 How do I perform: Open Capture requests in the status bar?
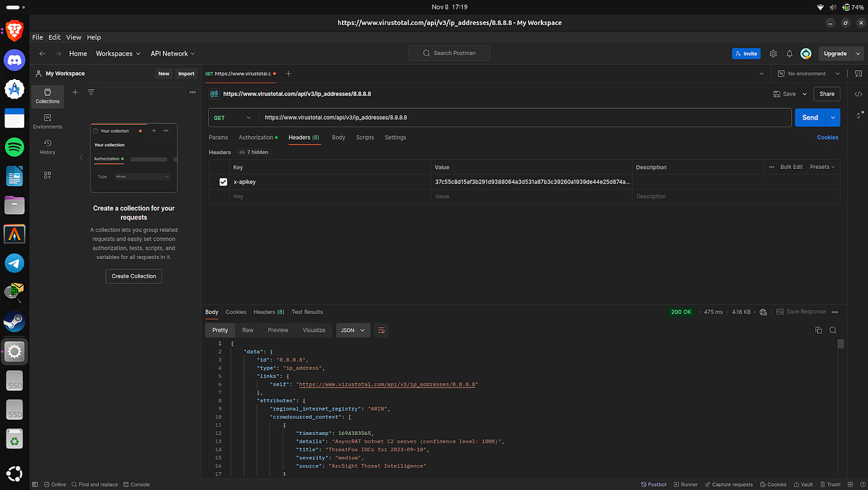pyautogui.click(x=729, y=484)
